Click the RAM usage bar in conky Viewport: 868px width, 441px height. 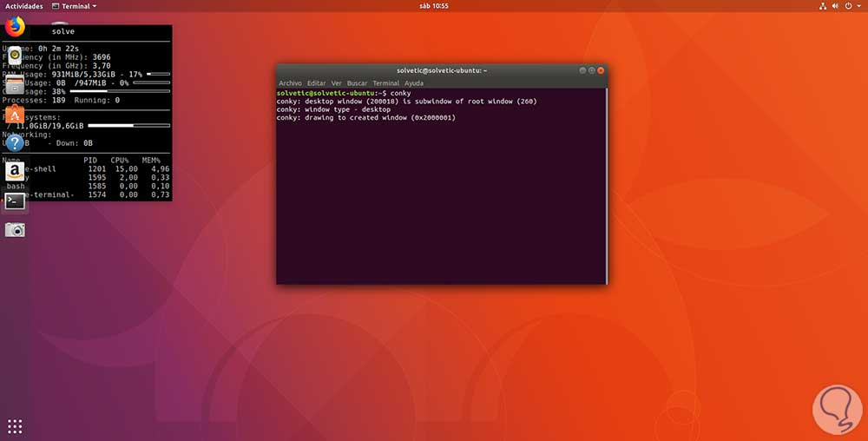tap(158, 74)
